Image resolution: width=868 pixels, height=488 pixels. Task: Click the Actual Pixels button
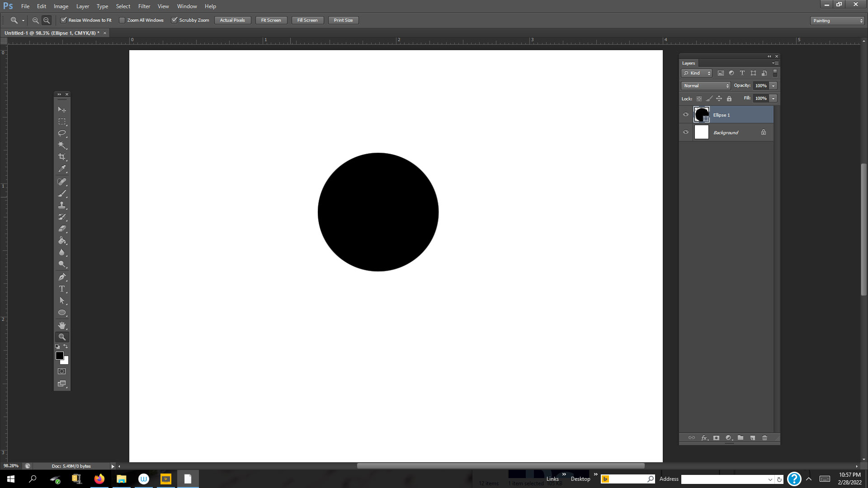[x=232, y=20]
